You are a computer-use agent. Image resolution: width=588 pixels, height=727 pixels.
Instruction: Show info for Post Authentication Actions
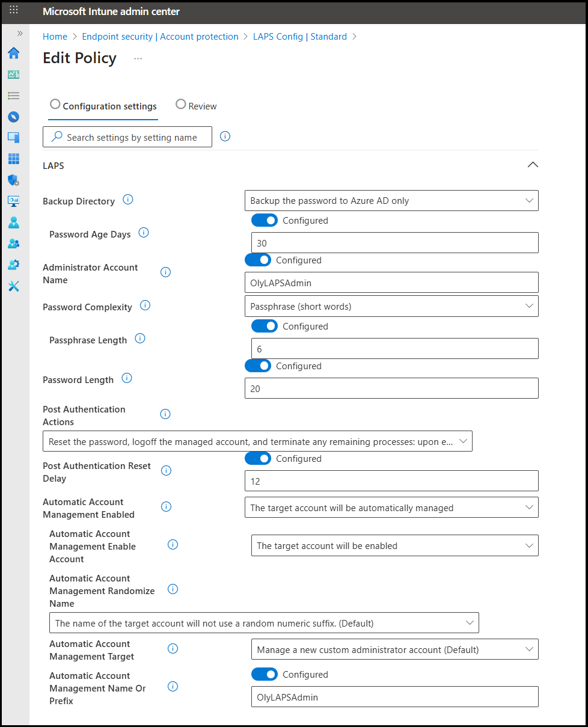pos(165,414)
